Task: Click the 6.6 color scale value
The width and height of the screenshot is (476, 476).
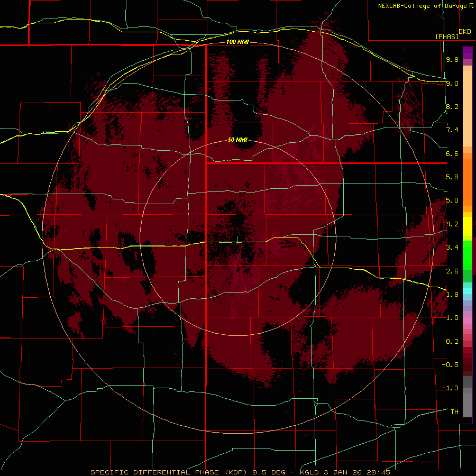Action: (452, 153)
